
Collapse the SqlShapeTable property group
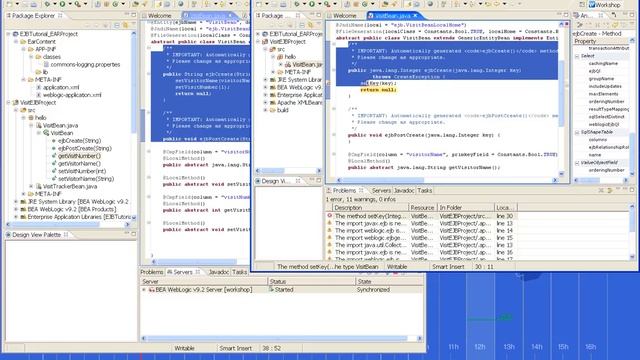pos(577,132)
